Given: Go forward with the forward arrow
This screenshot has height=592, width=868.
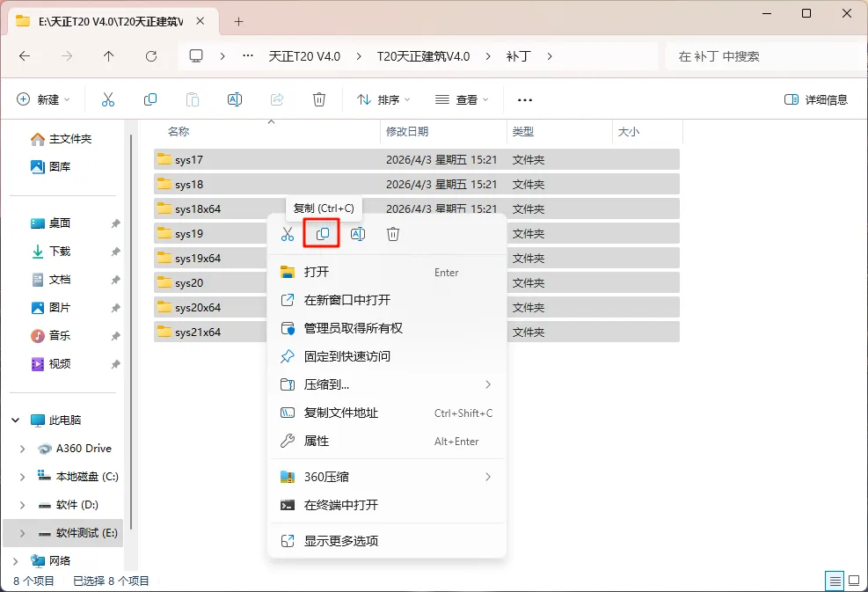Looking at the screenshot, I should [67, 56].
